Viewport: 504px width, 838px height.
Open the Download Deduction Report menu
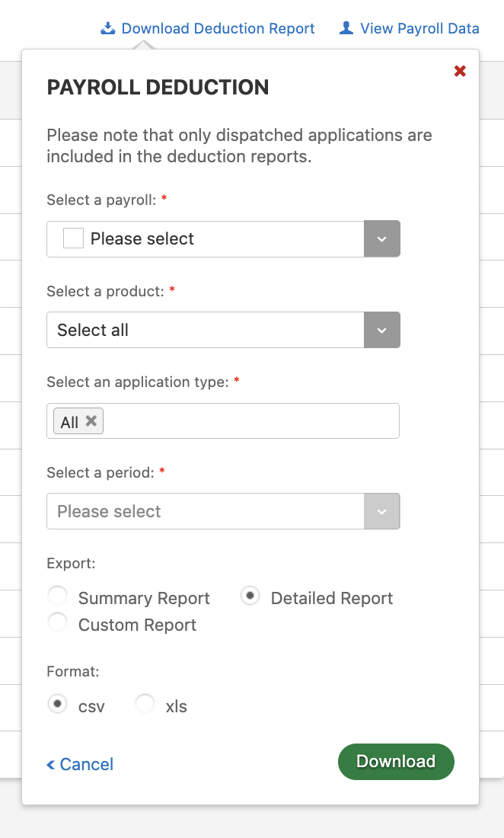coord(217,27)
